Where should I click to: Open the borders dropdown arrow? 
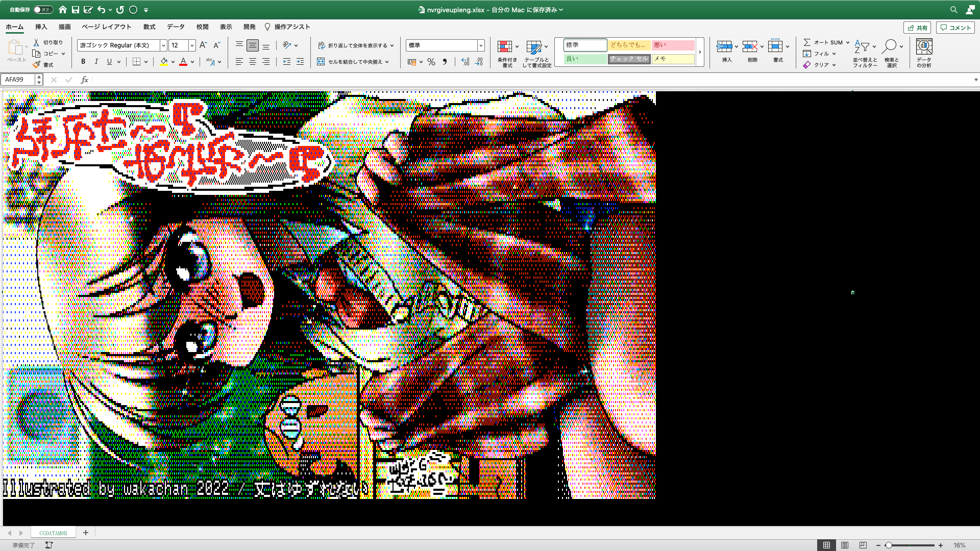point(146,62)
